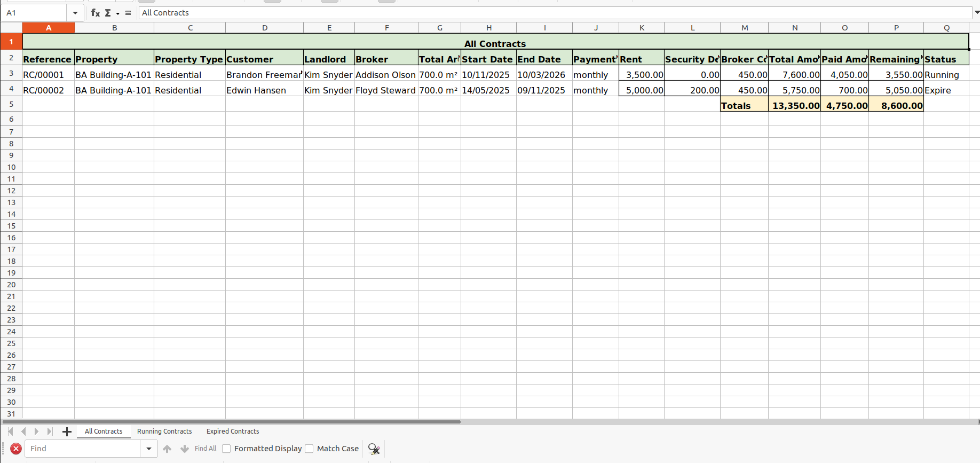Select the total amount cell 13,350.00
Screen dimensions: 980x463
794,105
